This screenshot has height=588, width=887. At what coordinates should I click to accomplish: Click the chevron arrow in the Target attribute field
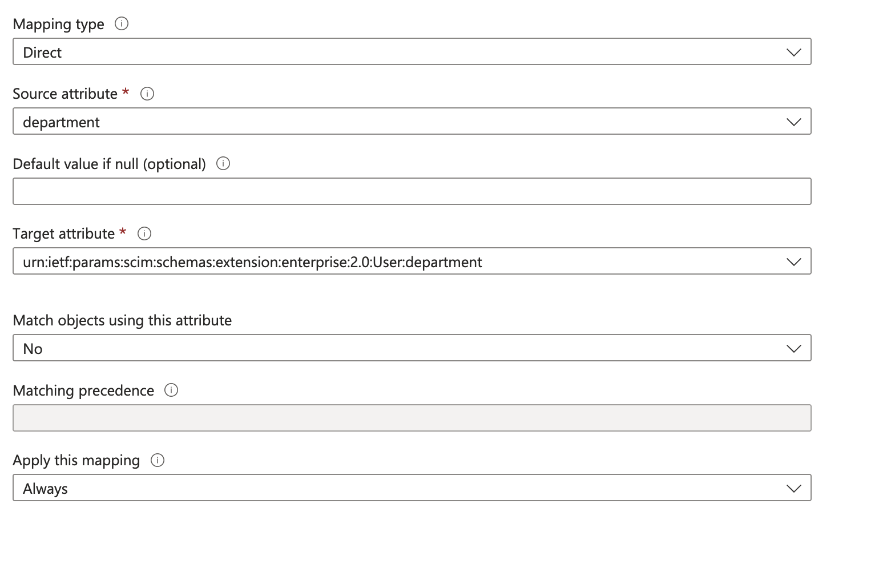tap(793, 261)
